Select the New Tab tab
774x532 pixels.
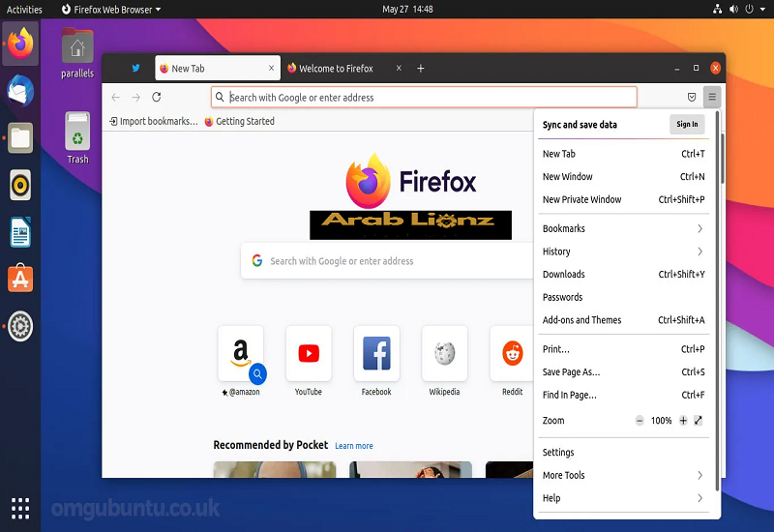218,68
